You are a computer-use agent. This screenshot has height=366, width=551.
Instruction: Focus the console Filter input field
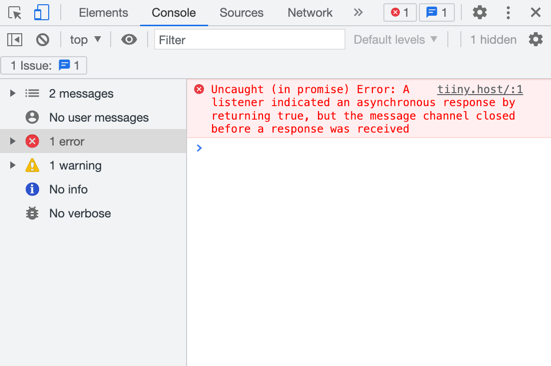click(x=249, y=40)
